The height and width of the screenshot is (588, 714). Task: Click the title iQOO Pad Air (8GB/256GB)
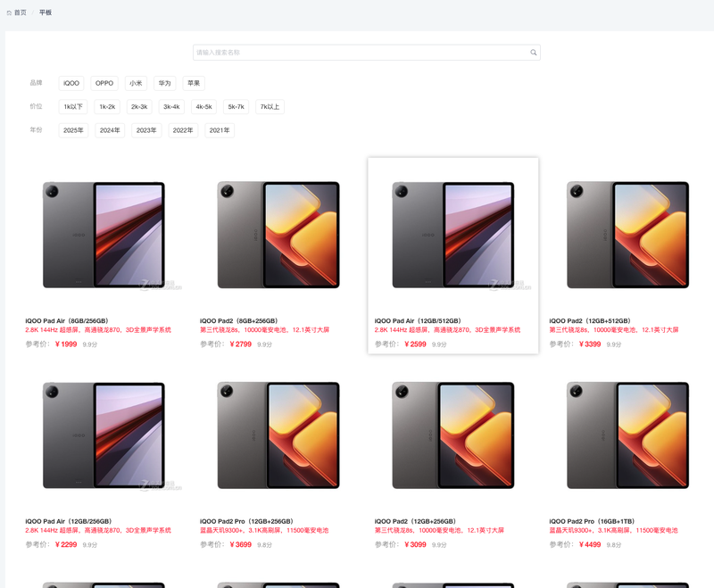click(x=67, y=321)
